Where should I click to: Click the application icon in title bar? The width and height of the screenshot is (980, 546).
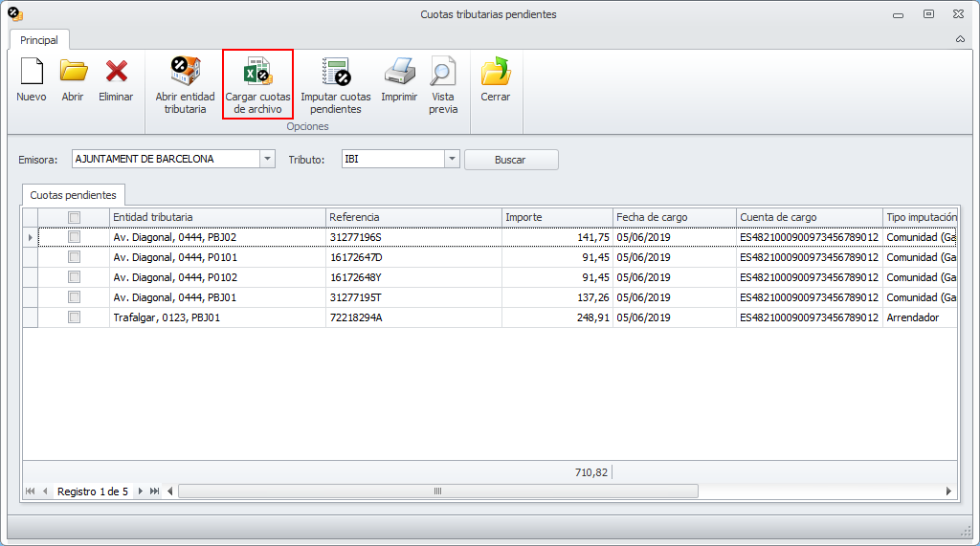(x=15, y=13)
